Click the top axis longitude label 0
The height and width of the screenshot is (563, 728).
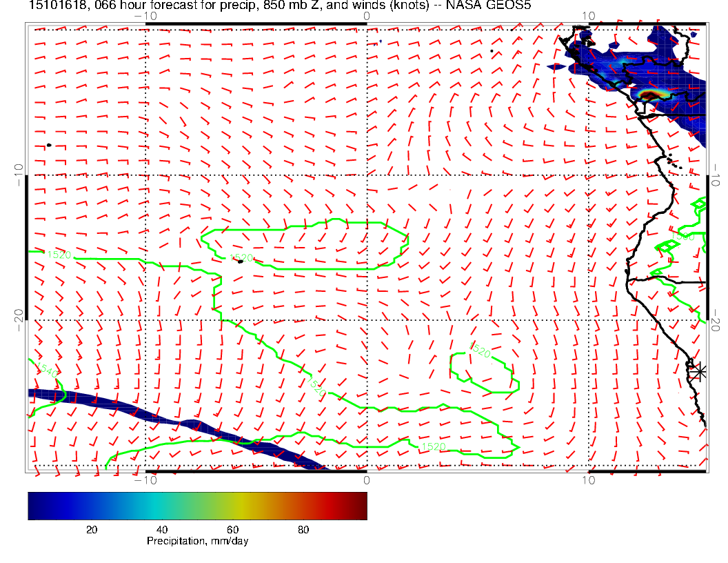366,16
